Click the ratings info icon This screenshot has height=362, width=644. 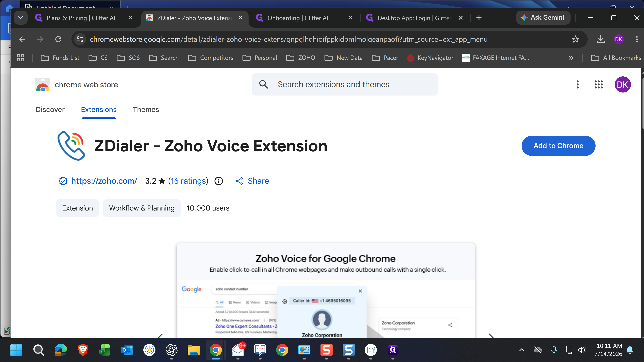[219, 181]
